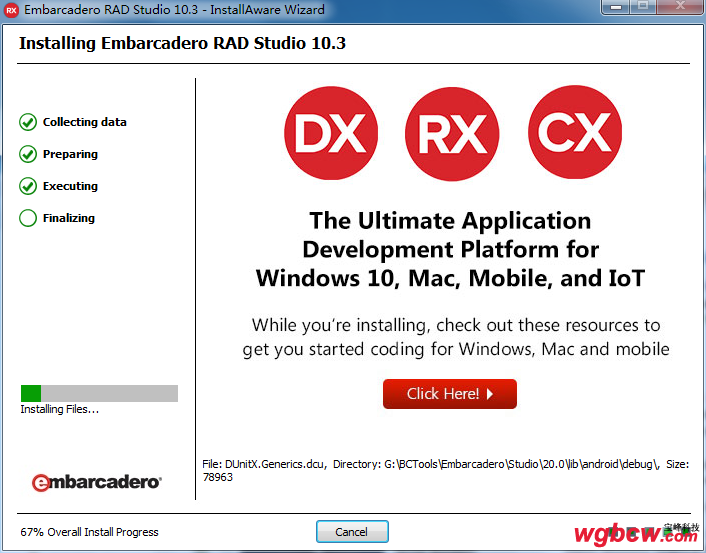Click the 'Preparing' step label
Image resolution: width=706 pixels, height=553 pixels.
70,154
